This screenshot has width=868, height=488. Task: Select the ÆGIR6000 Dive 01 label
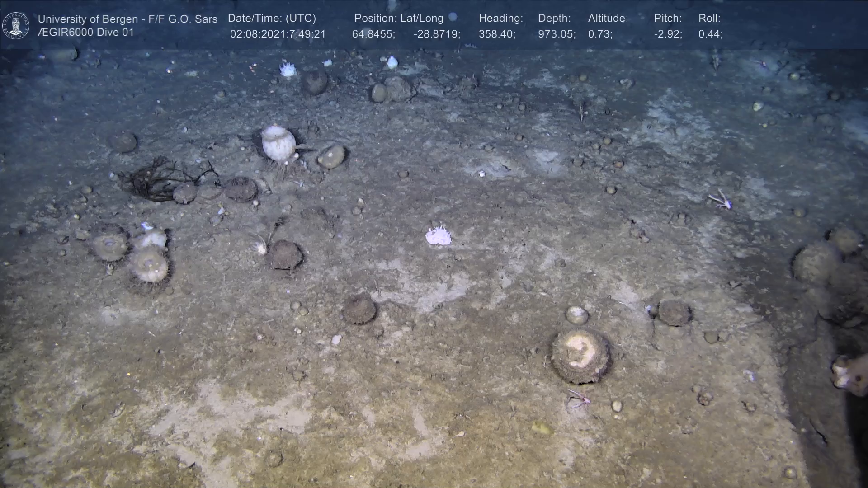coord(86,33)
